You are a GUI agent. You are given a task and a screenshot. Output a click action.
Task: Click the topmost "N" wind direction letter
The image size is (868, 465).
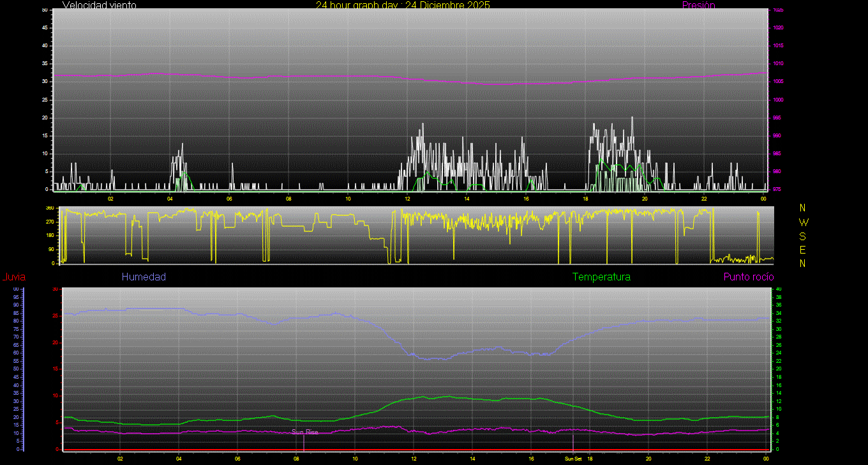click(x=803, y=208)
